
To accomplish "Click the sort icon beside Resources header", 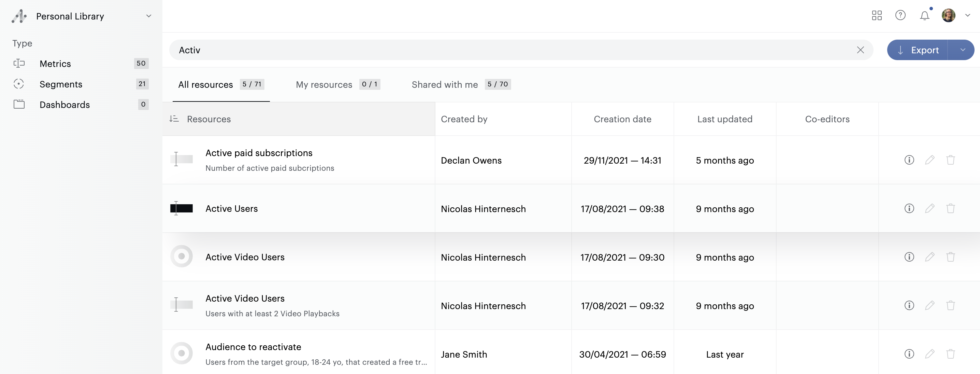I will (174, 119).
